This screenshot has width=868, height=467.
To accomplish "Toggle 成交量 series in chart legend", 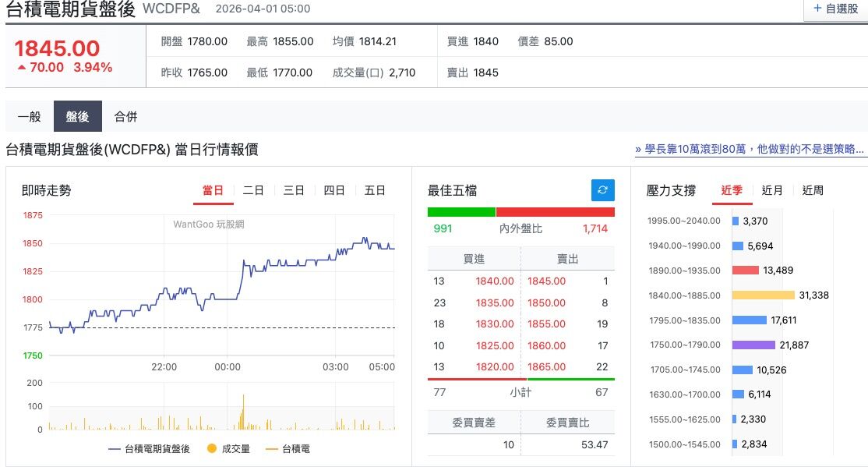I will point(228,449).
